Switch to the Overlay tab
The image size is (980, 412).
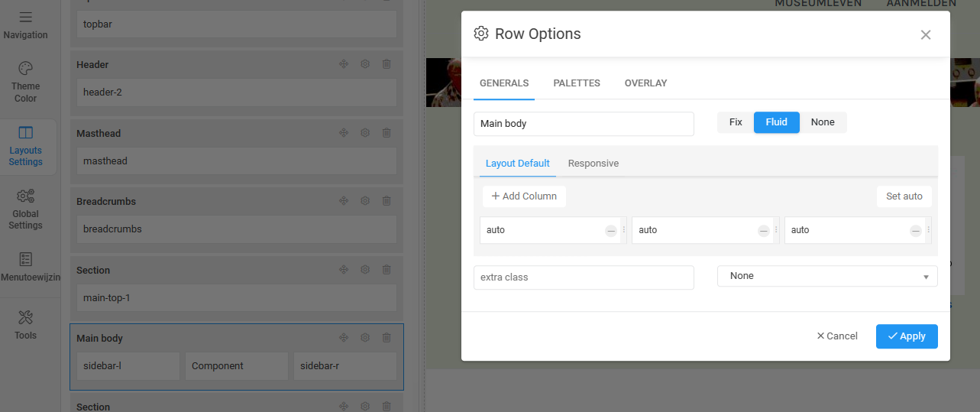[645, 83]
